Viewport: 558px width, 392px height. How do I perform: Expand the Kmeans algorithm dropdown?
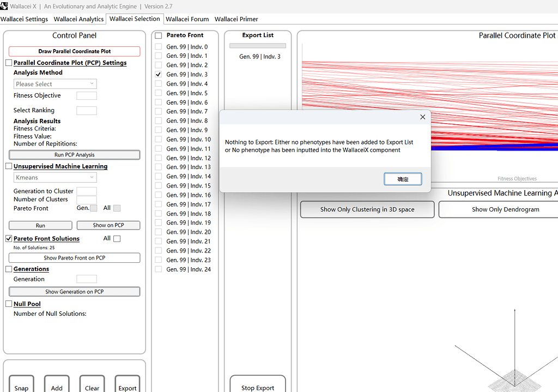coord(55,177)
